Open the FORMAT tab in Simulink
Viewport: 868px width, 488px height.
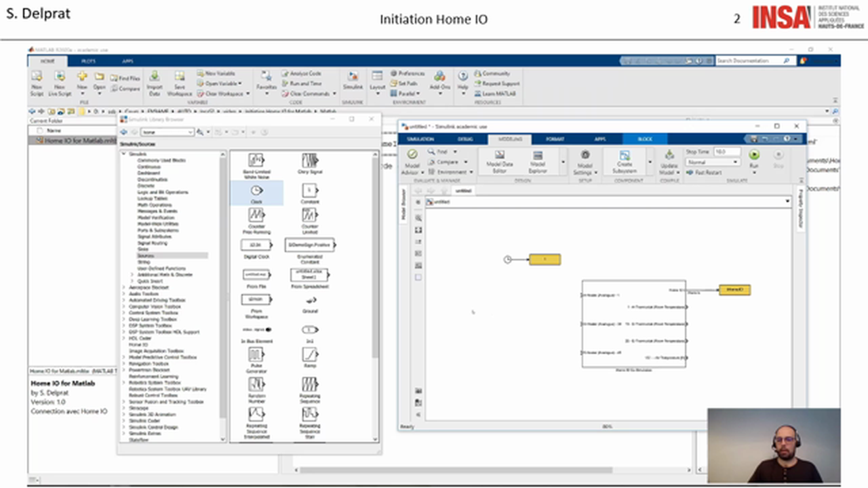555,139
